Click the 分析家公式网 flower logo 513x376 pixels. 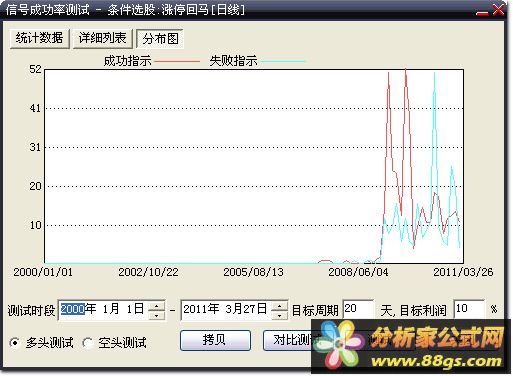tap(339, 345)
